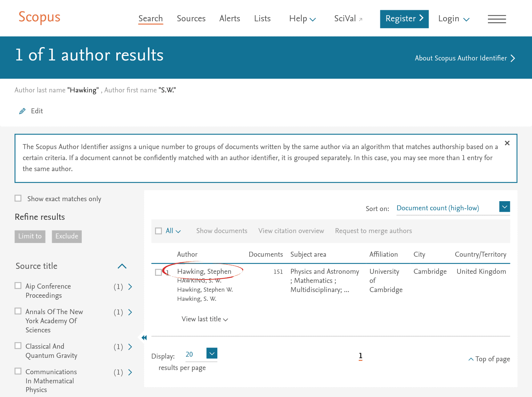Check the Communications In Mathematical Physics filter
This screenshot has height=397, width=532.
(x=18, y=371)
